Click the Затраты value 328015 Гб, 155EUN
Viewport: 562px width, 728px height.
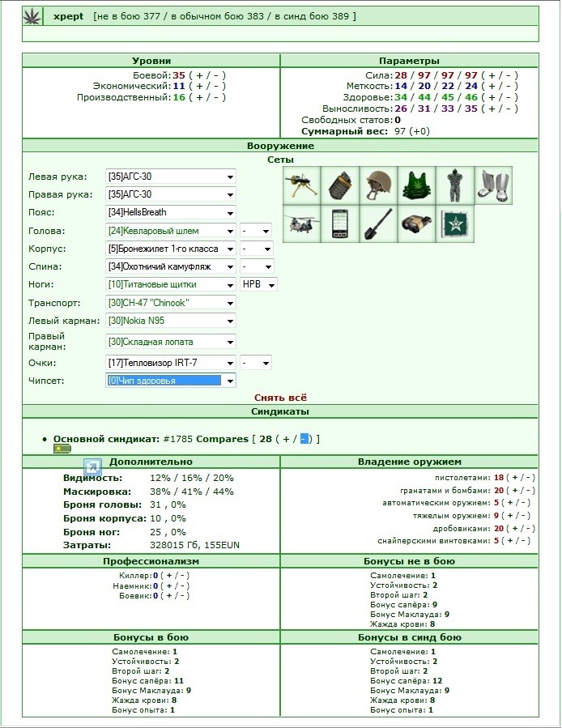pos(194,545)
